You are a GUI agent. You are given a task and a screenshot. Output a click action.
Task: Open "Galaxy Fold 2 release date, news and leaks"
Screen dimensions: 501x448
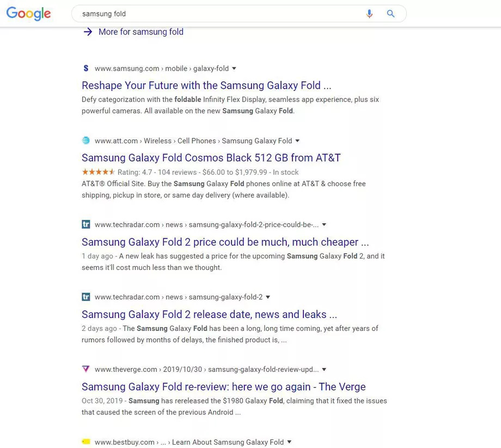(x=209, y=315)
